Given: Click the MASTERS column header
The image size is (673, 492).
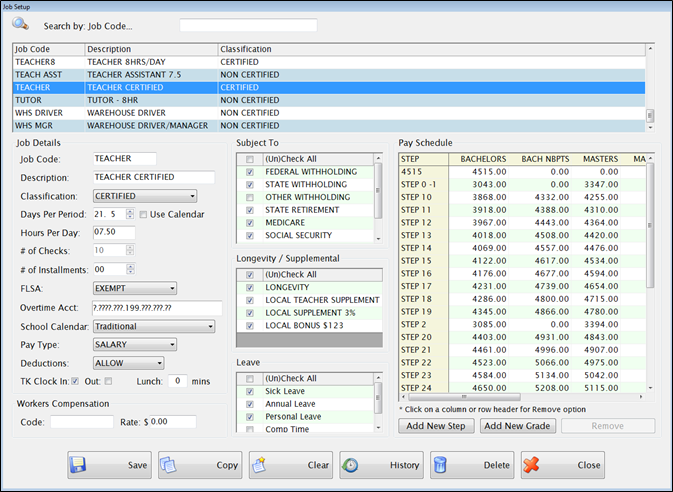Looking at the screenshot, I should click(x=597, y=159).
